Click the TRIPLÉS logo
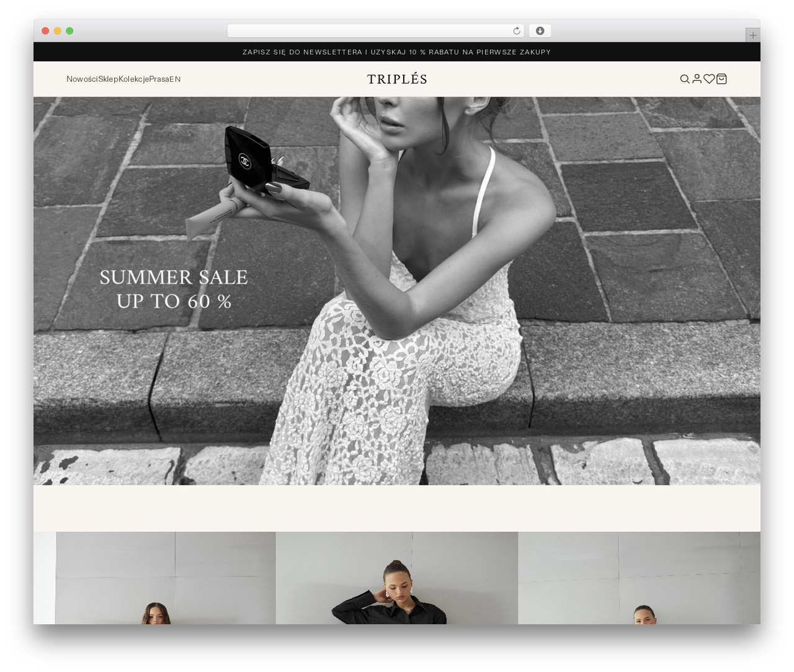 coord(397,79)
